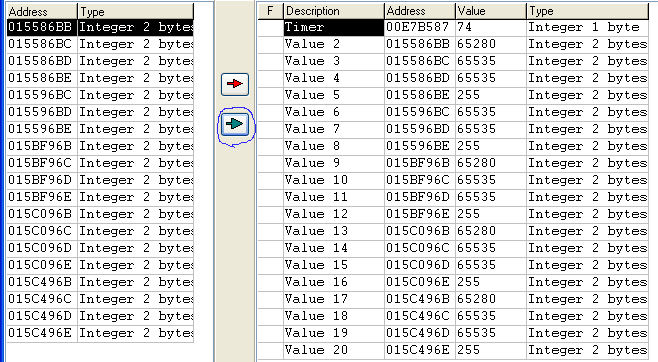658x362 pixels.
Task: Click the Value 16 description cell
Action: 334,282
